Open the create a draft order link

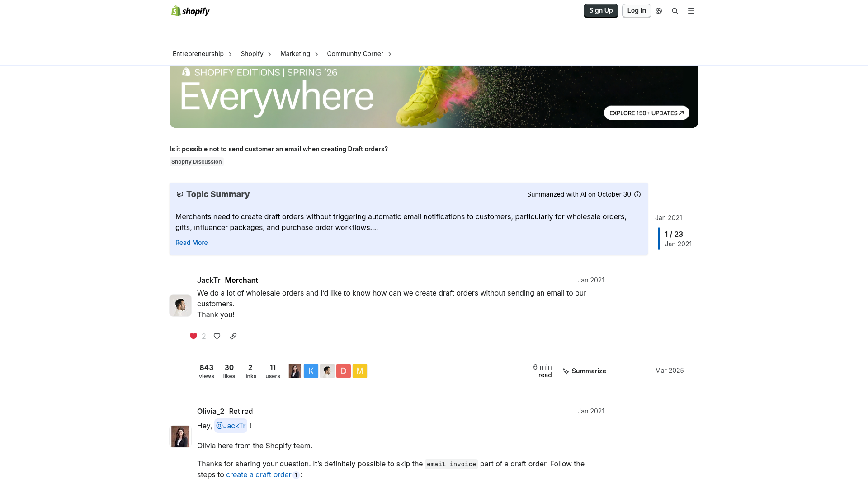click(259, 474)
